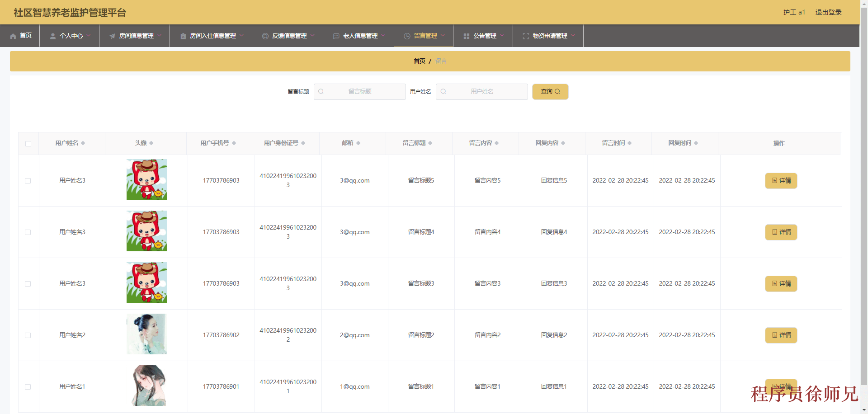868x414 pixels.
Task: Expand the 物资申请管理 dropdown menu
Action: pos(549,36)
